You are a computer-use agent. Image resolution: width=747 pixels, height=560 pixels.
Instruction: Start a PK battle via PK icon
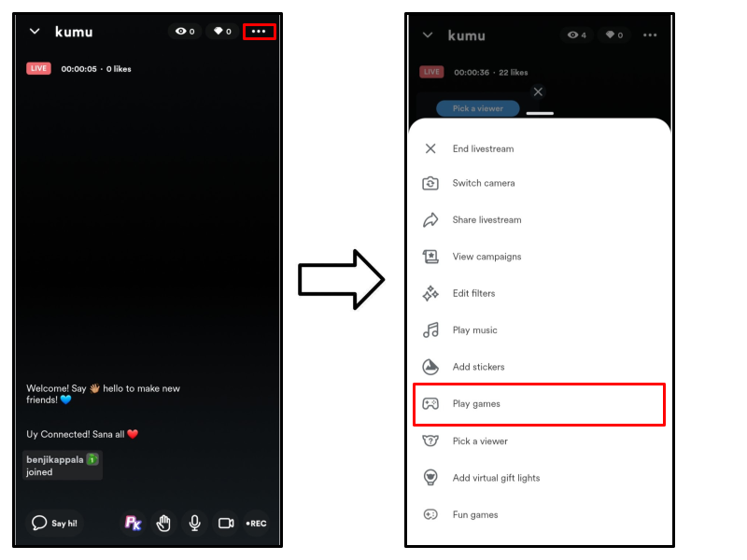(x=133, y=523)
